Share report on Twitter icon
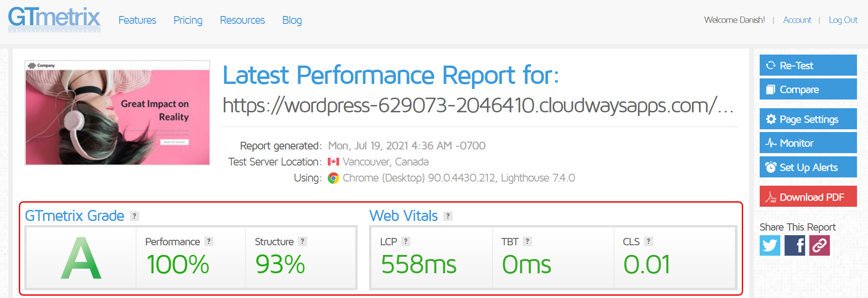Image resolution: width=868 pixels, height=298 pixels. pyautogui.click(x=770, y=245)
